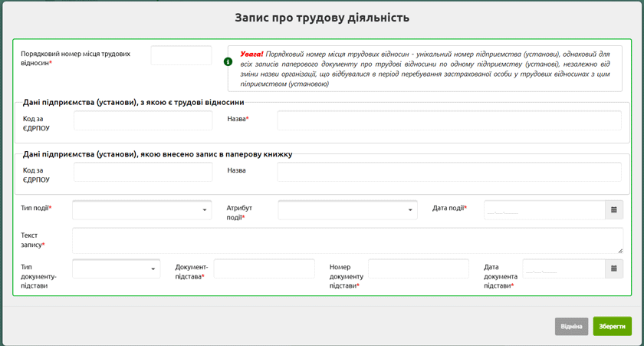Click Назва field in paper book section
The height and width of the screenshot is (346, 644).
tap(449, 172)
